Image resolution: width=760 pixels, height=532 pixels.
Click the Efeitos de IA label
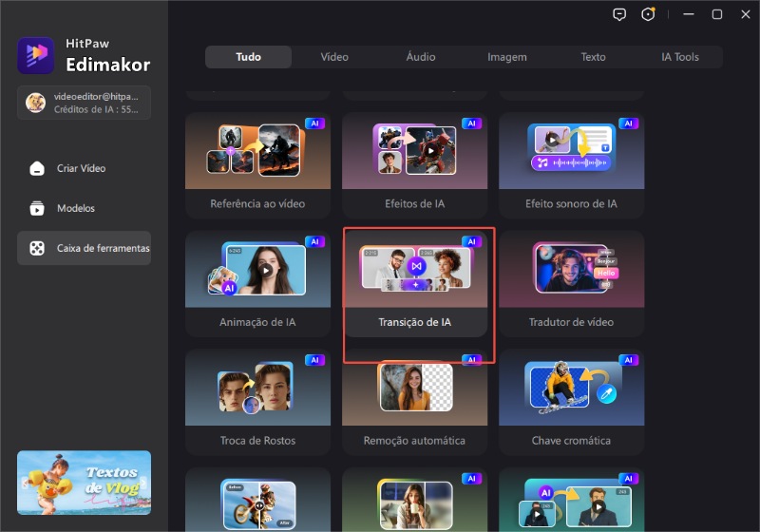pos(414,204)
